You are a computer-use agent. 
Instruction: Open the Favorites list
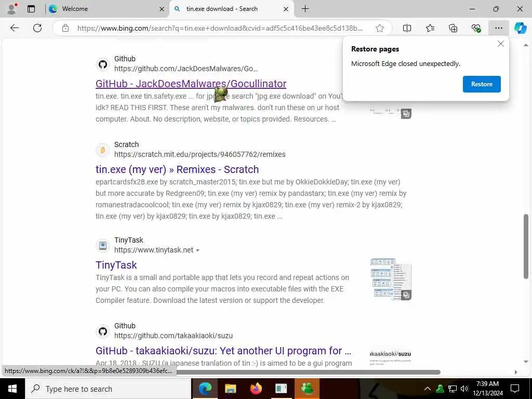point(430,28)
